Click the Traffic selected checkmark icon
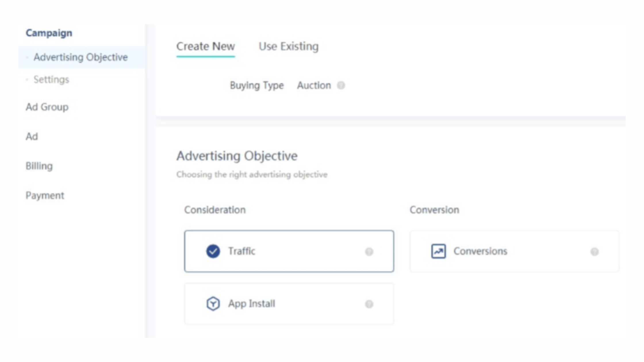644x362 pixels. [213, 251]
